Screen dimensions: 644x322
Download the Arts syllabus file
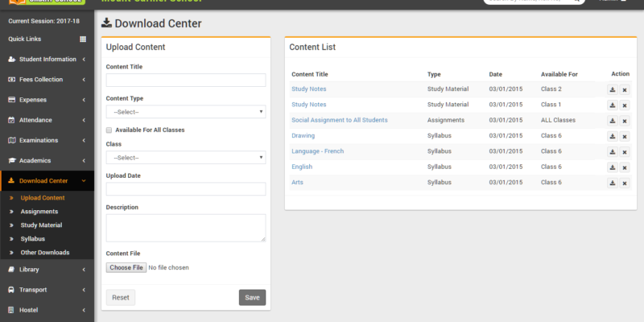(612, 184)
